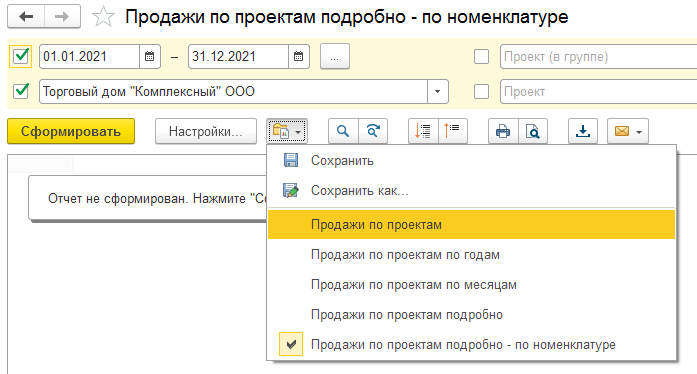Click the Проект input field
697x374 pixels.
(x=598, y=92)
